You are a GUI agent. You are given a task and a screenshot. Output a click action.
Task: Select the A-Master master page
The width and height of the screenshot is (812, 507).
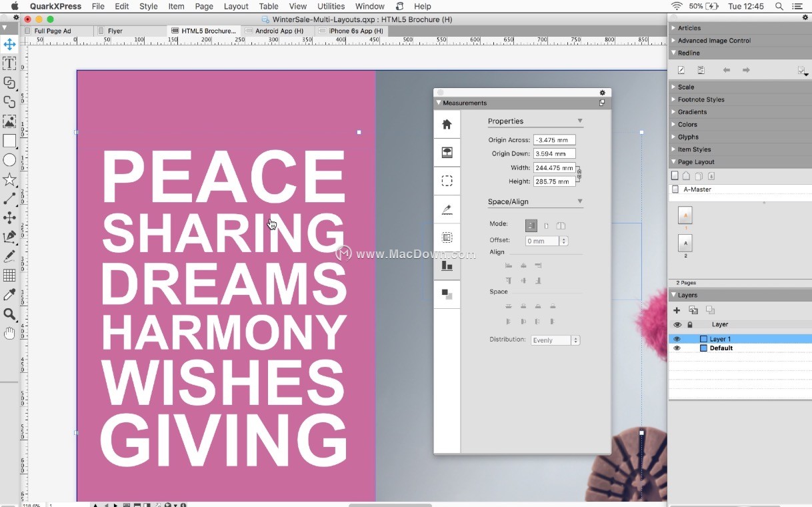[697, 189]
